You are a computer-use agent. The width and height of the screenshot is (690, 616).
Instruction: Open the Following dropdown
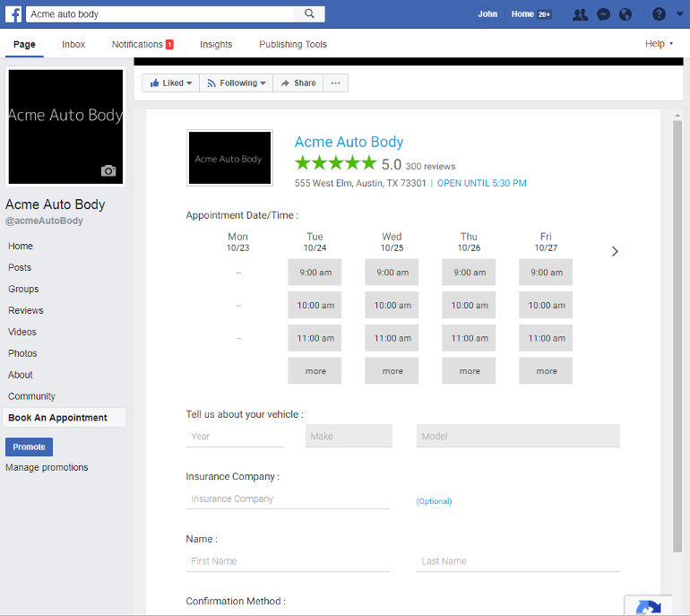[x=237, y=82]
